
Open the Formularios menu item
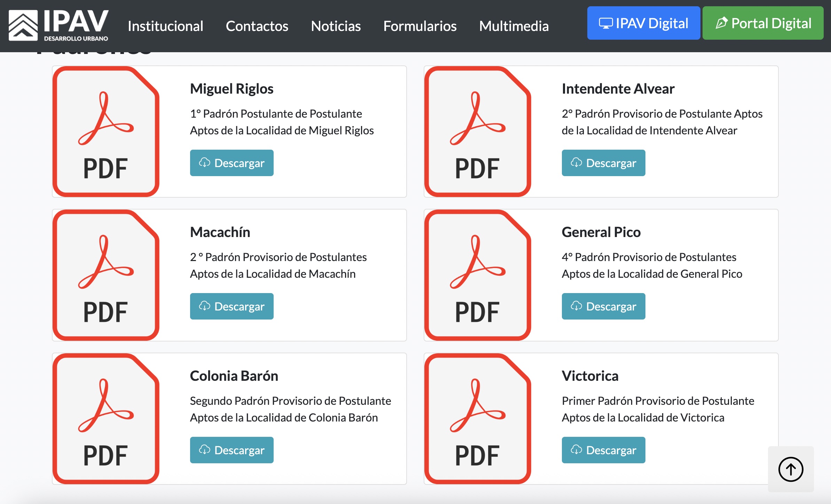pos(420,26)
